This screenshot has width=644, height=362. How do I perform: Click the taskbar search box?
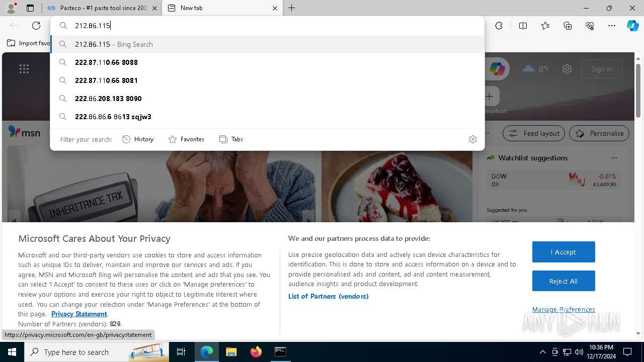(97, 352)
